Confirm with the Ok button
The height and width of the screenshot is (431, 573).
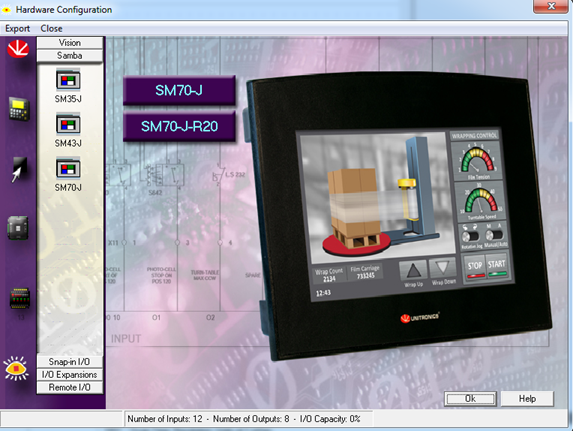(x=470, y=398)
